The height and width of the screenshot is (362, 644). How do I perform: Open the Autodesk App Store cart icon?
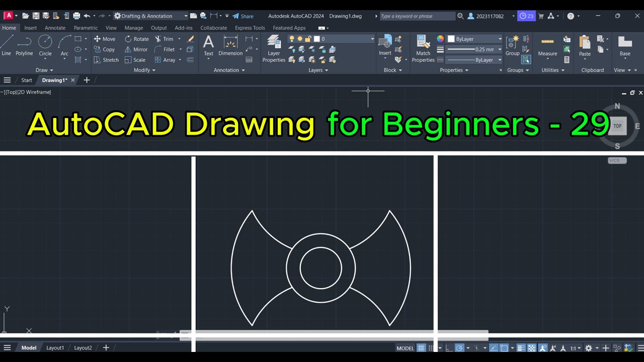(x=541, y=16)
